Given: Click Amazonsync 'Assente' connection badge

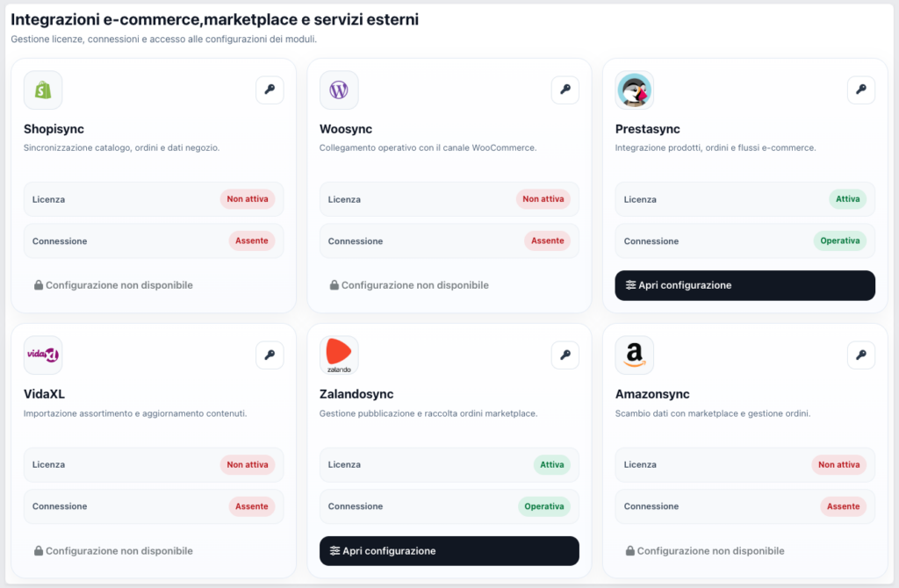Looking at the screenshot, I should tap(844, 506).
